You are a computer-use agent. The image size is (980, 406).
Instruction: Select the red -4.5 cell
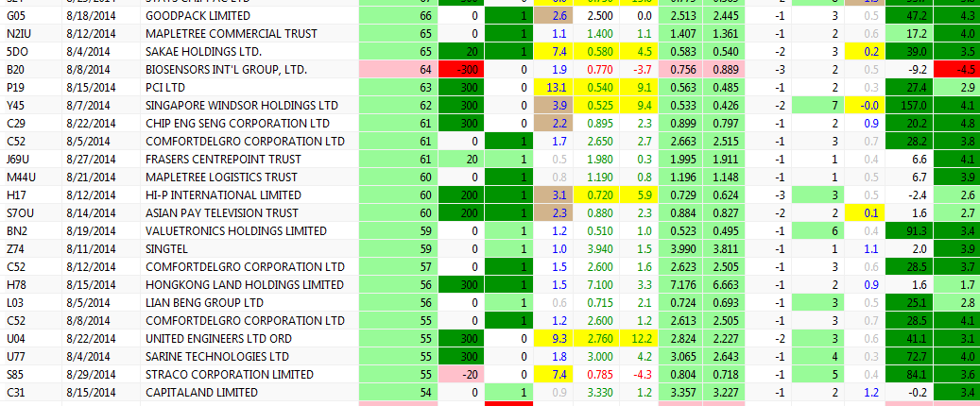[x=955, y=70]
